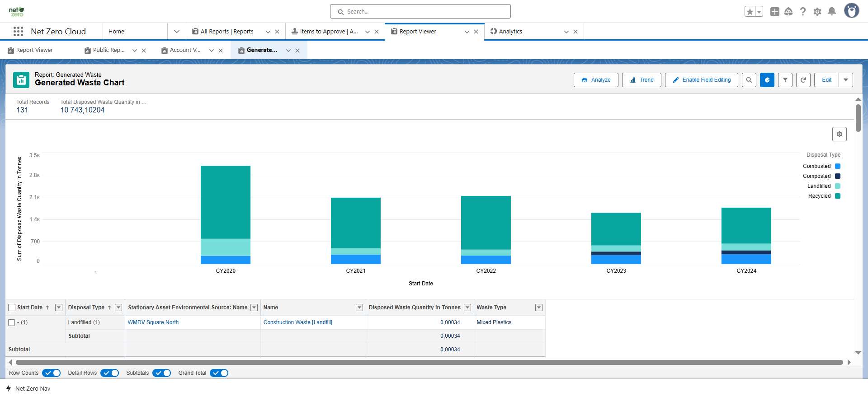Open chart properties gear icon

840,134
